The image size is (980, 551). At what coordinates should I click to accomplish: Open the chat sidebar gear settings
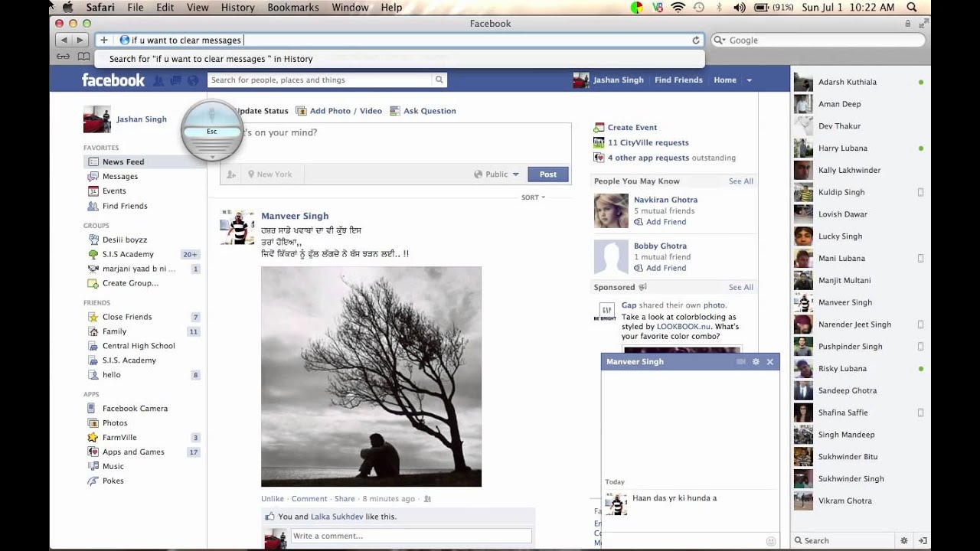[x=904, y=540]
